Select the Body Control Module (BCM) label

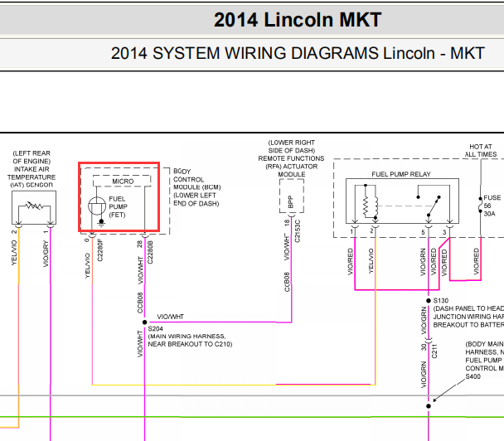[197, 187]
